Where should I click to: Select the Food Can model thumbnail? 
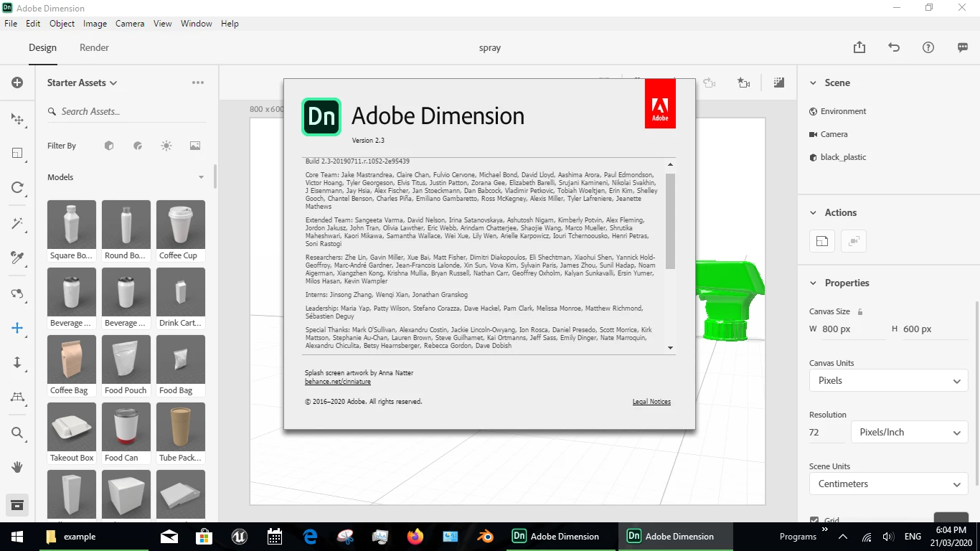tap(126, 427)
